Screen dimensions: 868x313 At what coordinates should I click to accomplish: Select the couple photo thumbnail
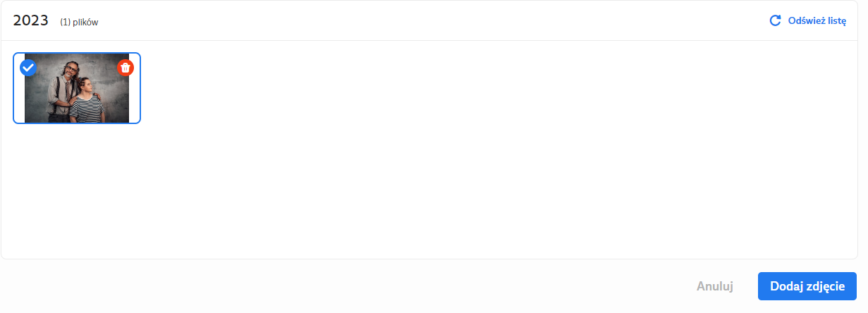point(77,88)
